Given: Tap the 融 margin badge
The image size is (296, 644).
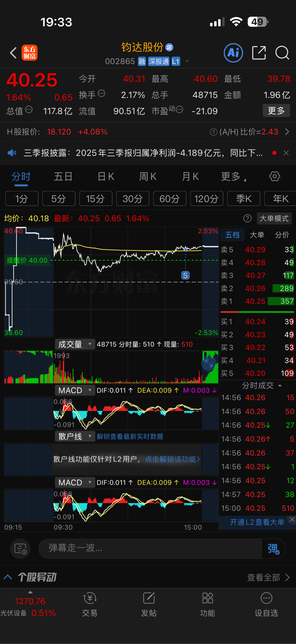Looking at the screenshot, I should click(x=142, y=61).
